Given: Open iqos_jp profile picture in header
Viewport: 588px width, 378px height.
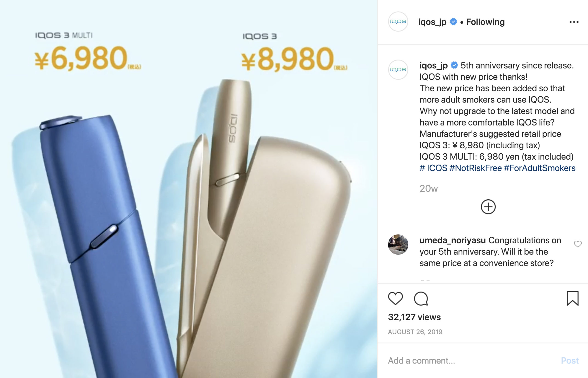Looking at the screenshot, I should click(x=398, y=22).
